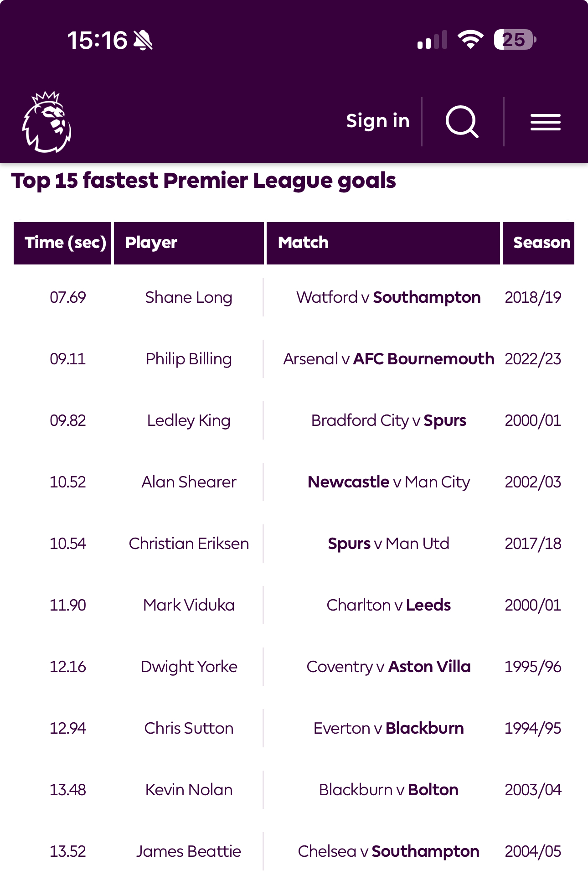Tap Watford v Southampton match
Image resolution: width=588 pixels, height=891 pixels.
pyautogui.click(x=388, y=297)
